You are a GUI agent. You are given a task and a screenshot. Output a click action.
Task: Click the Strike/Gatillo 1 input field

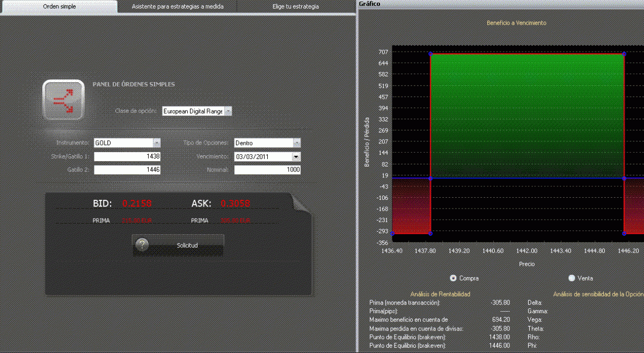coord(127,156)
